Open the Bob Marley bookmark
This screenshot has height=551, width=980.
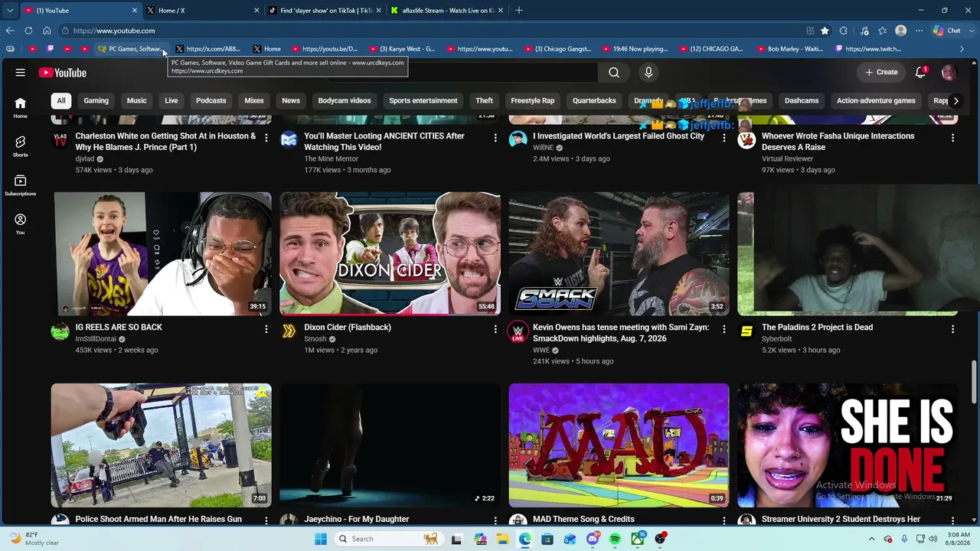[789, 49]
